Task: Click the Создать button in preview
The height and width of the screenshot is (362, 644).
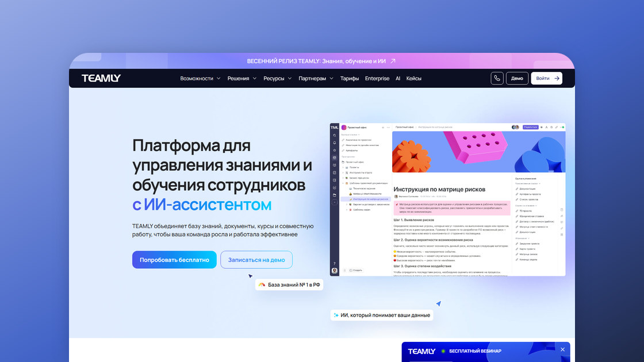Action: point(356,271)
